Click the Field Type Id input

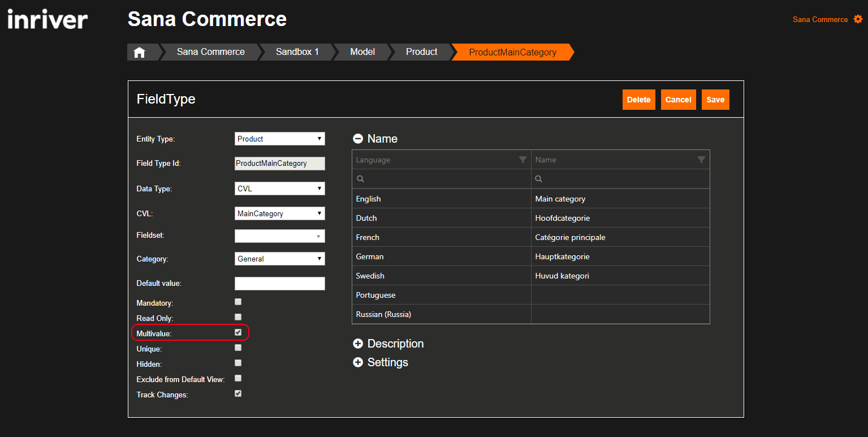(x=280, y=164)
